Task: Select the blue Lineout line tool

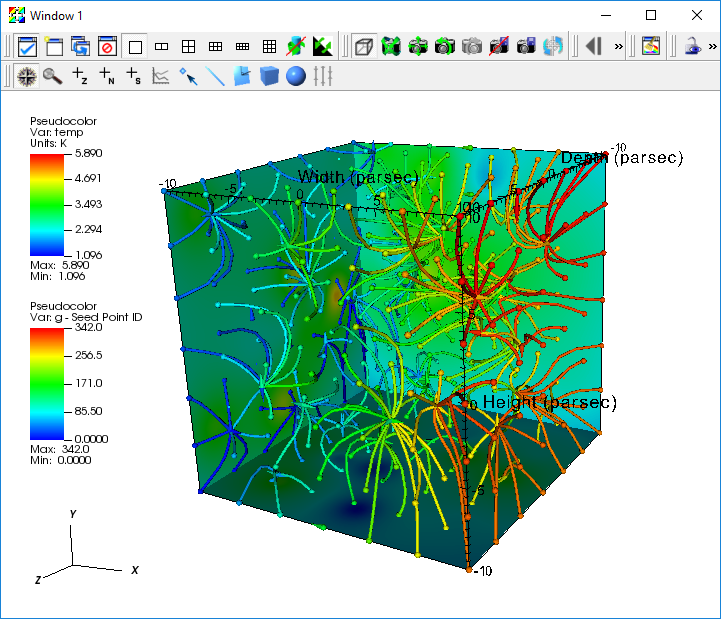Action: point(215,76)
